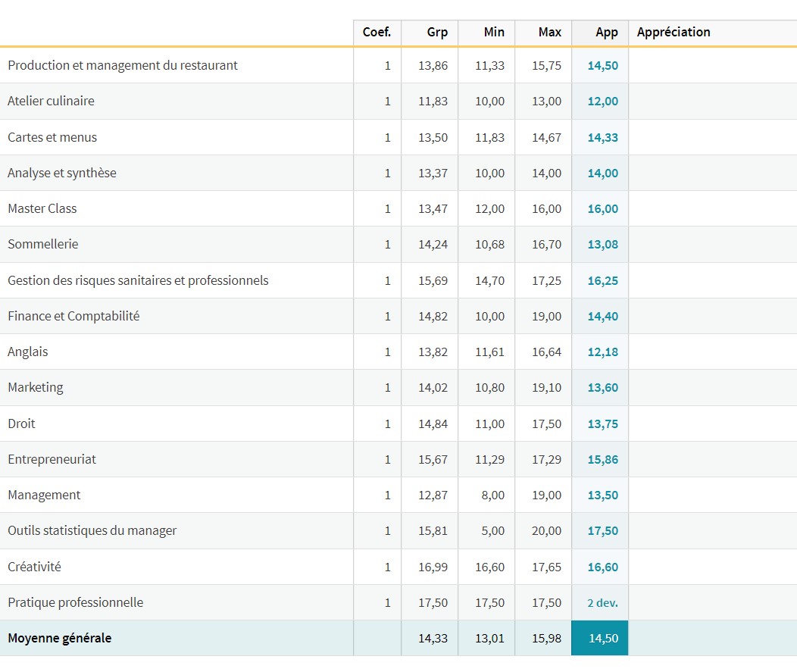Click the Atelier culinaire subject name
Image resolution: width=797 pixels, height=672 pixels.
click(x=51, y=102)
